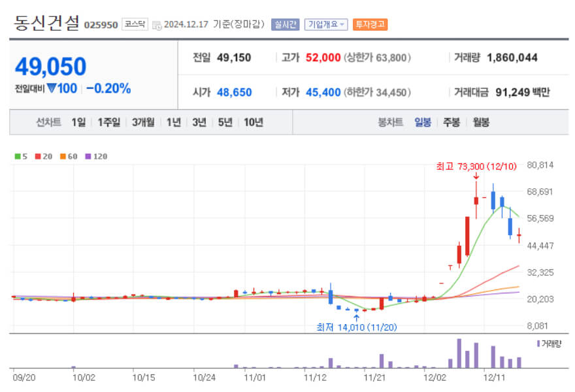The image size is (575, 392).
Task: Click the 고가 52,000 value
Action: (x=323, y=57)
